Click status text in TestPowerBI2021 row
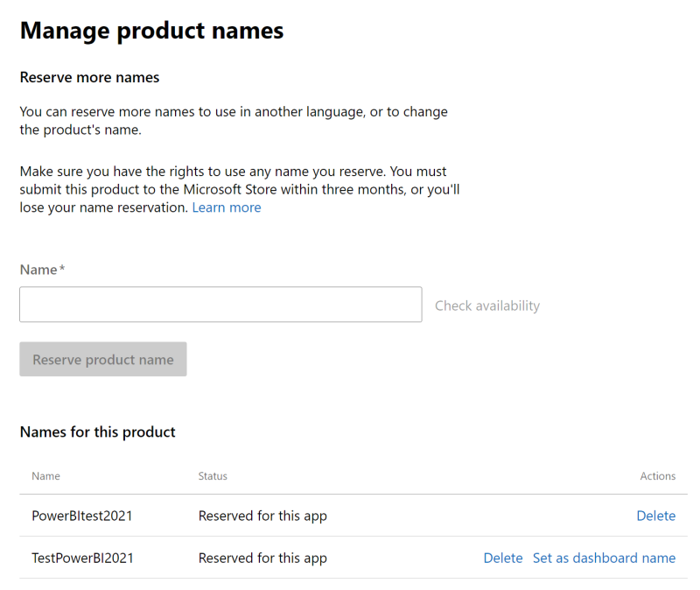Viewport: 700px width, 590px height. 262,558
